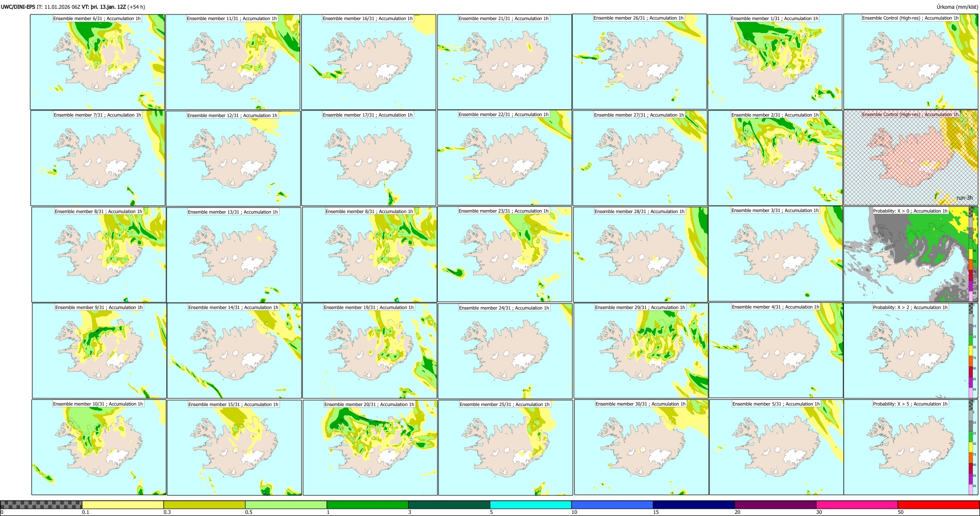The width and height of the screenshot is (980, 516).
Task: View the Ensemble member 4/31 map
Action: click(x=776, y=350)
